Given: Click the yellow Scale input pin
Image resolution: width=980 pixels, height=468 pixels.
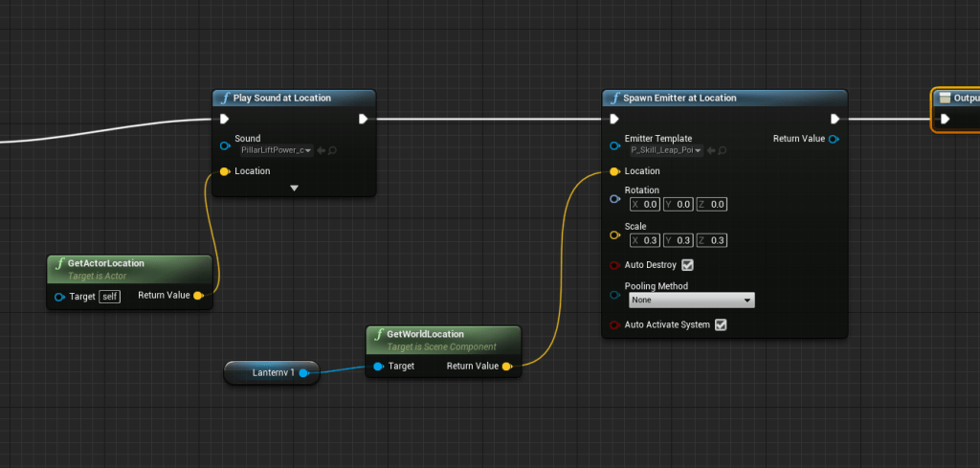Looking at the screenshot, I should (614, 234).
